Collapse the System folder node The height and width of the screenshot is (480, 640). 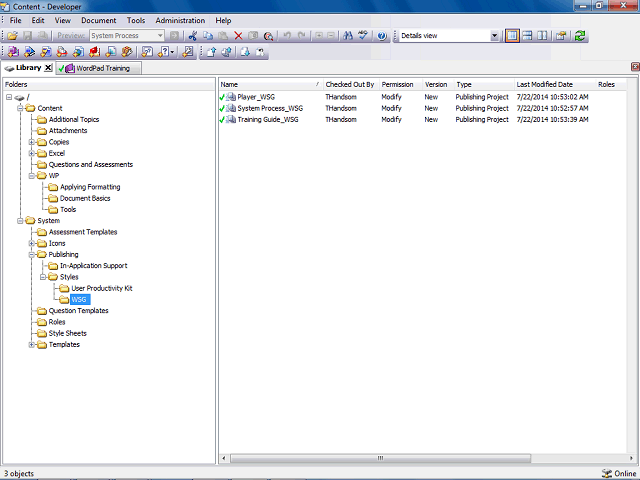click(20, 221)
